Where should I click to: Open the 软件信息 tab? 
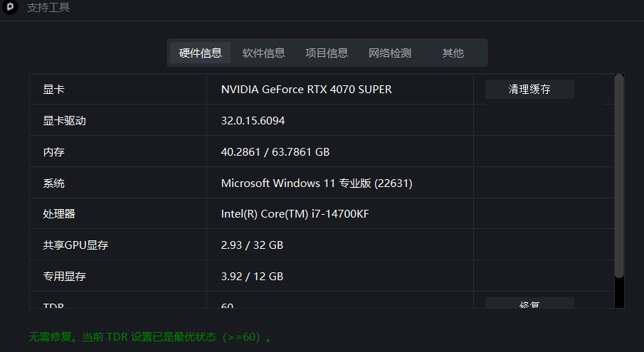pos(263,53)
